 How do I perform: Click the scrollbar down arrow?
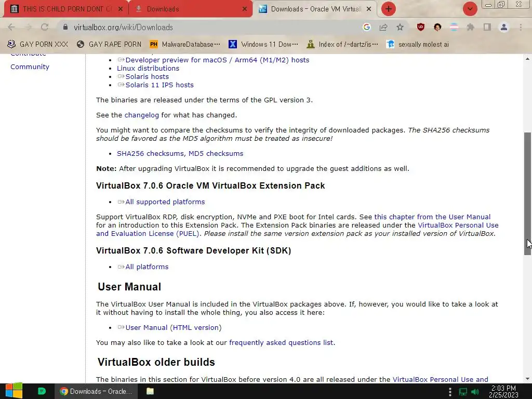(x=528, y=379)
